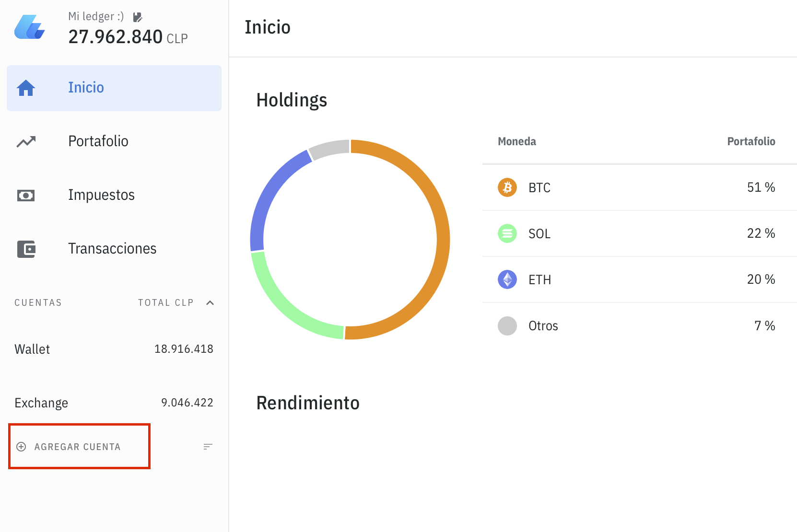
Task: Click the gray Otros donut segment
Action: pos(329,148)
